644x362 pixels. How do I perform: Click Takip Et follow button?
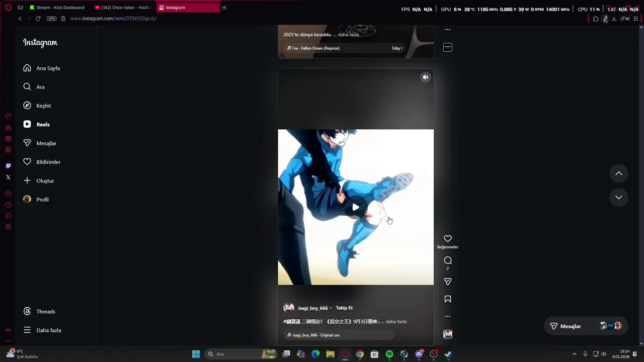click(x=344, y=308)
